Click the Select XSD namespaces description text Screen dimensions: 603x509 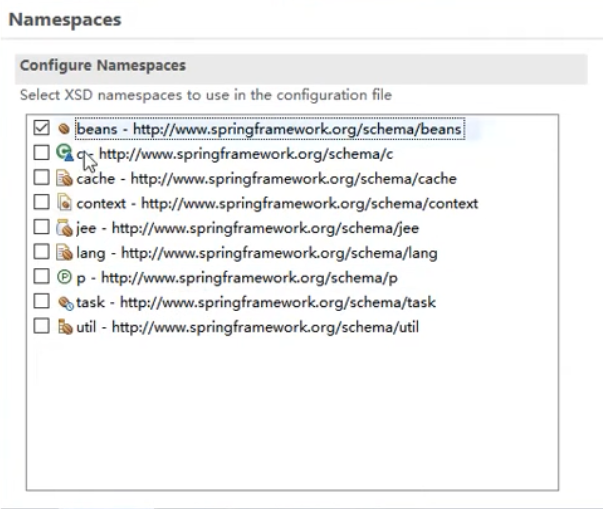pos(206,95)
